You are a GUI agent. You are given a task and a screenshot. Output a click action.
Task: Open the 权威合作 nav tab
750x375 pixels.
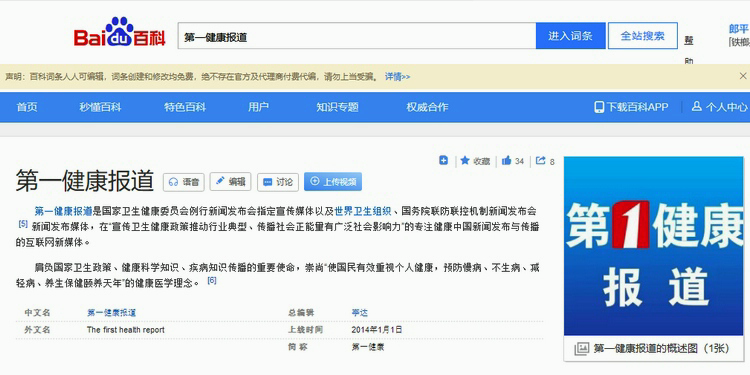427,107
